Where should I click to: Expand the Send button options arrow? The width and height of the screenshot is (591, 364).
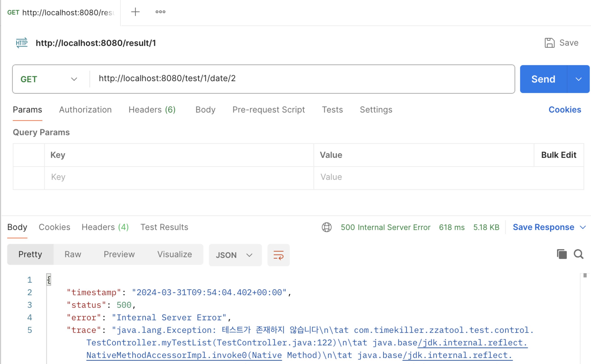click(x=579, y=79)
